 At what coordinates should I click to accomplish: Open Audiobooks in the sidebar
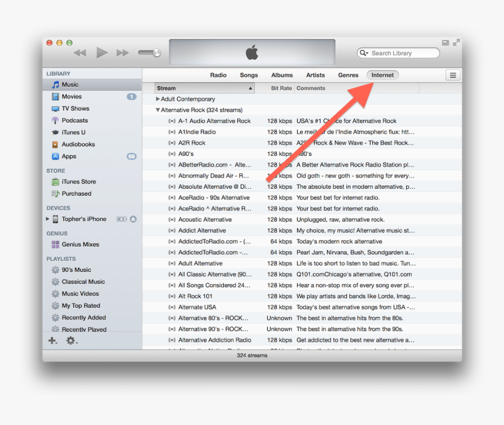click(92, 144)
